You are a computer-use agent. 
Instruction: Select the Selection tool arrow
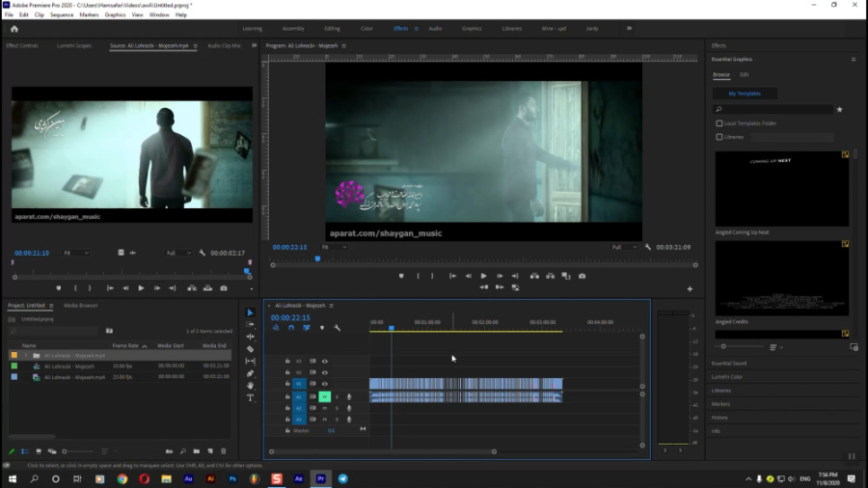(x=250, y=312)
